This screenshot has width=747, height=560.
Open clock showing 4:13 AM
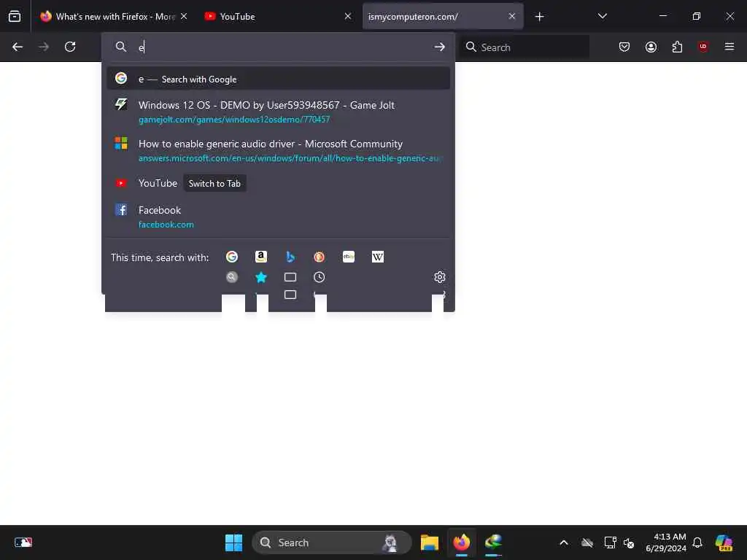665,542
